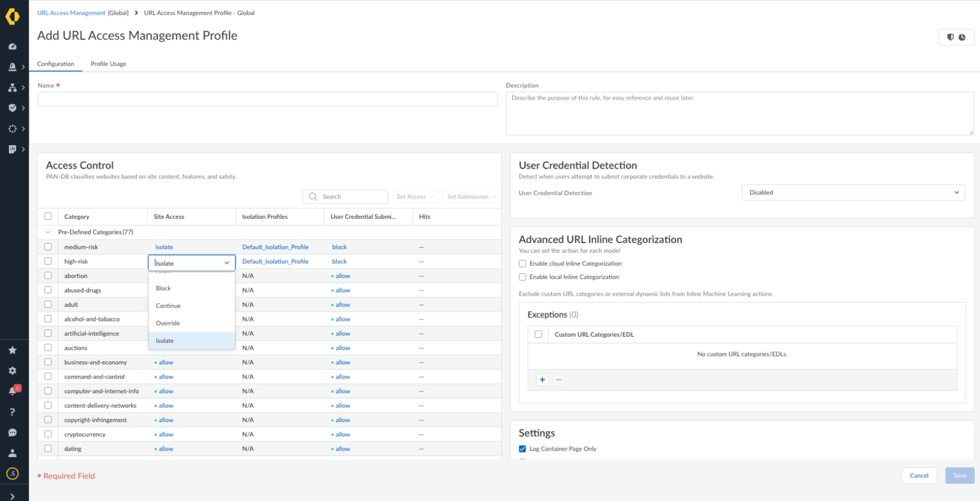Expand the reports chart sidebar submenu arrow
The width and height of the screenshot is (980, 501).
pos(23,149)
